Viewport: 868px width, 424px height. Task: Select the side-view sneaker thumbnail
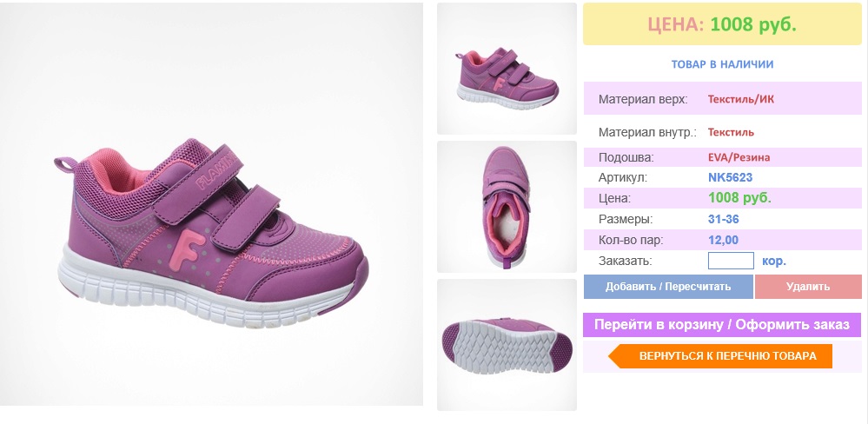coord(507,69)
